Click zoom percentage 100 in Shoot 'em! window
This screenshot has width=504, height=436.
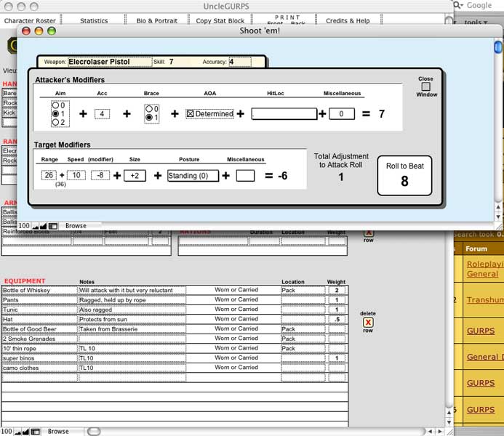click(24, 226)
